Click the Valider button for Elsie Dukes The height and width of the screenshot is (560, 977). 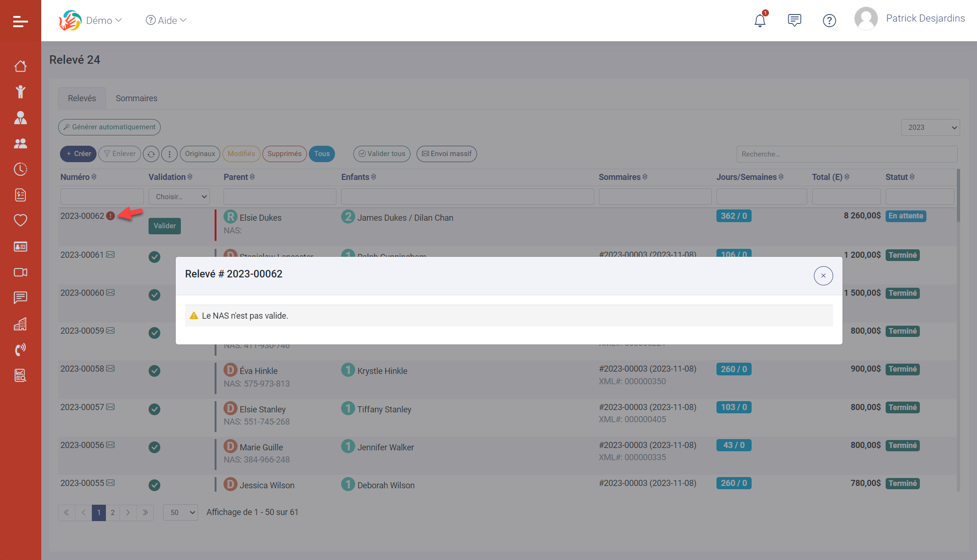point(164,226)
